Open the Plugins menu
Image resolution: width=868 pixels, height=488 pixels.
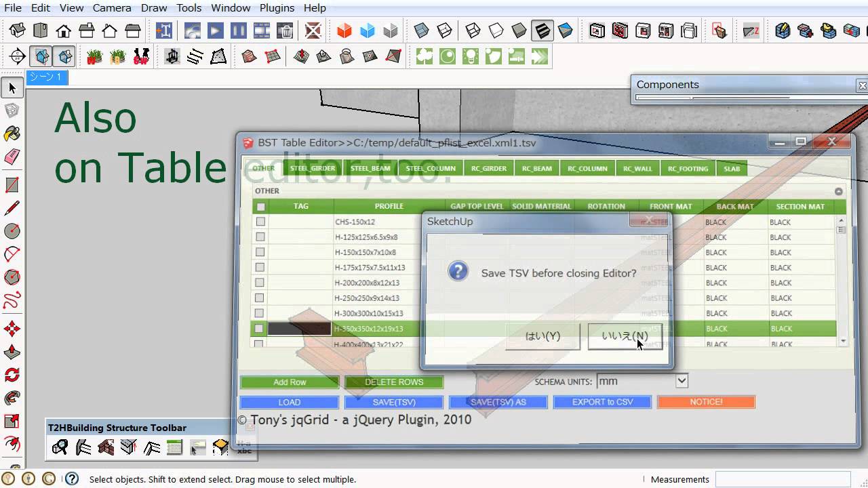[x=277, y=7]
